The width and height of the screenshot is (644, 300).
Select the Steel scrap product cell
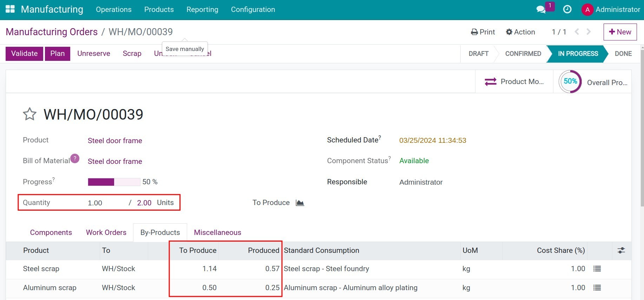coord(41,269)
